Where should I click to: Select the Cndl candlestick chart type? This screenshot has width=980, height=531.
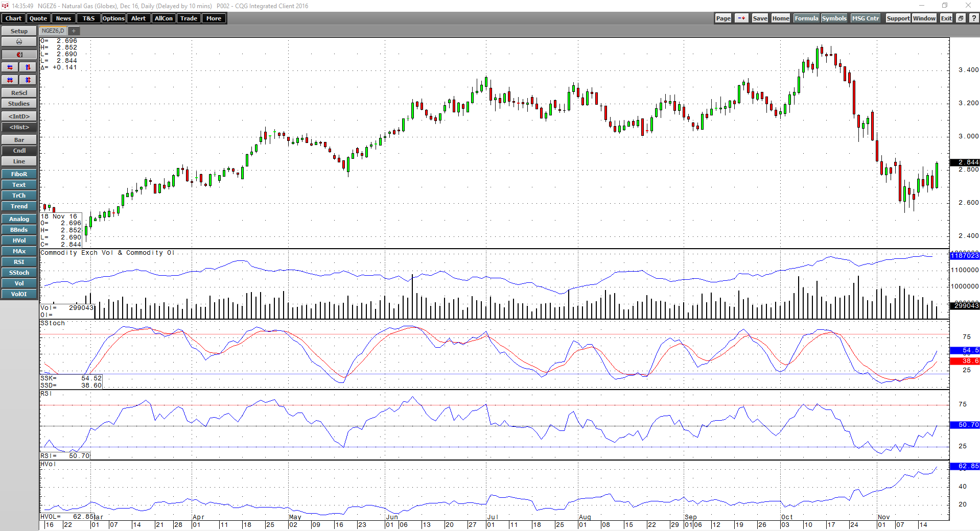click(x=19, y=151)
